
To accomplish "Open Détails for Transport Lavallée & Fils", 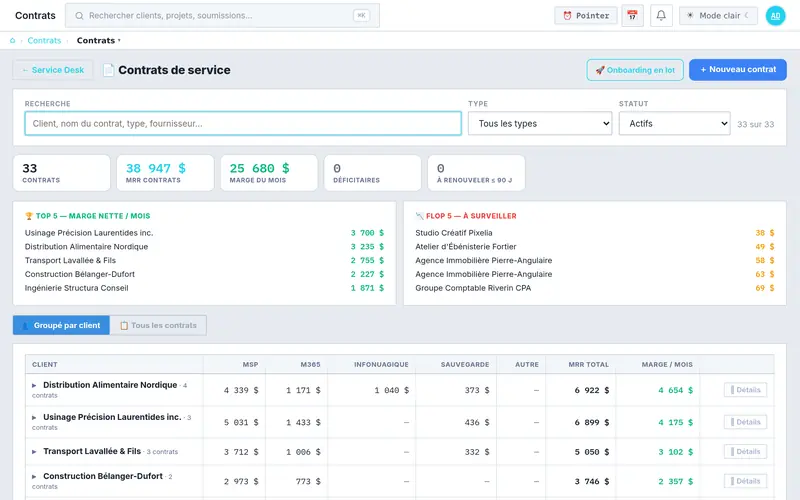I will coord(745,452).
